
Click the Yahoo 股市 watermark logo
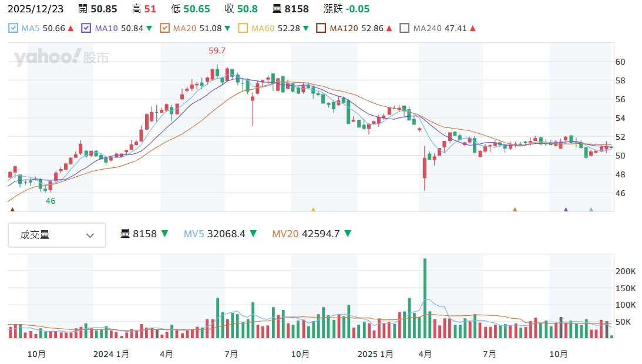click(x=62, y=58)
